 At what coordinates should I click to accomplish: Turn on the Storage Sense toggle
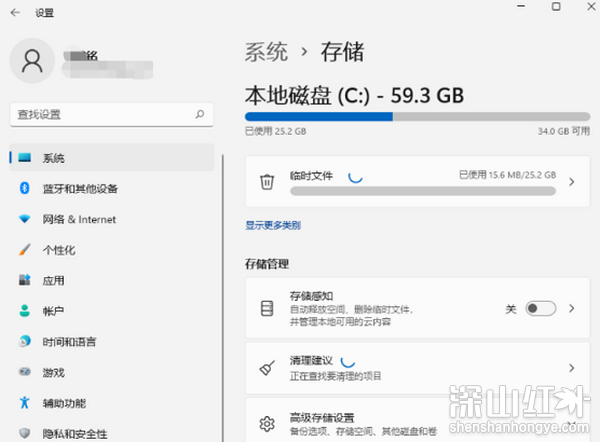tap(540, 308)
